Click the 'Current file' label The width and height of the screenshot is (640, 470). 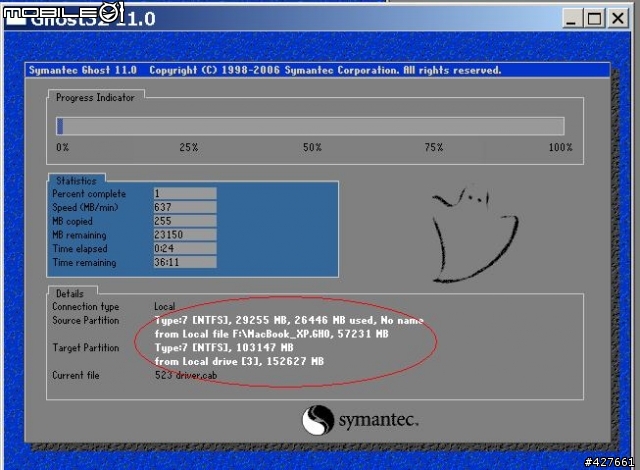coord(76,375)
